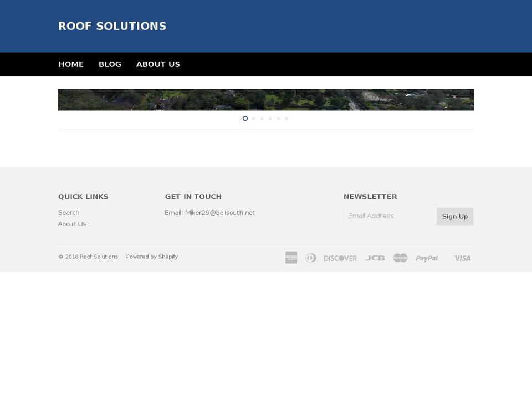Click the PayPal payment icon
Image resolution: width=532 pixels, height=399 pixels.
[427, 259]
